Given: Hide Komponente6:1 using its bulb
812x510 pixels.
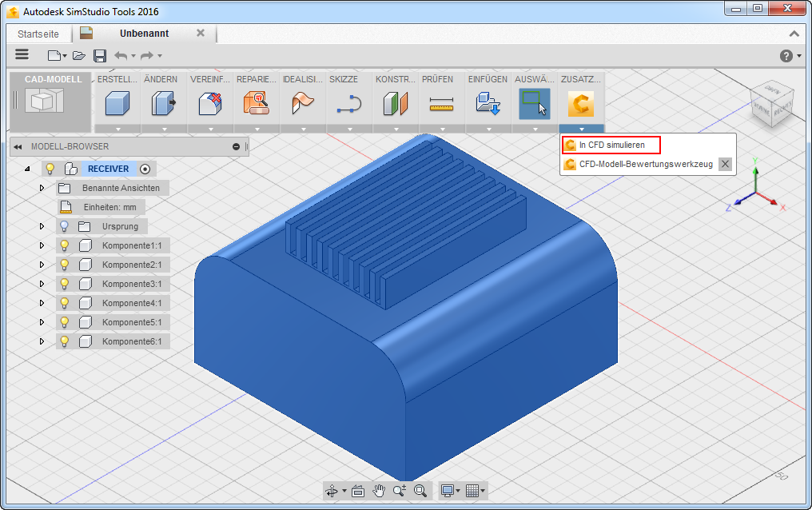Looking at the screenshot, I should point(64,341).
